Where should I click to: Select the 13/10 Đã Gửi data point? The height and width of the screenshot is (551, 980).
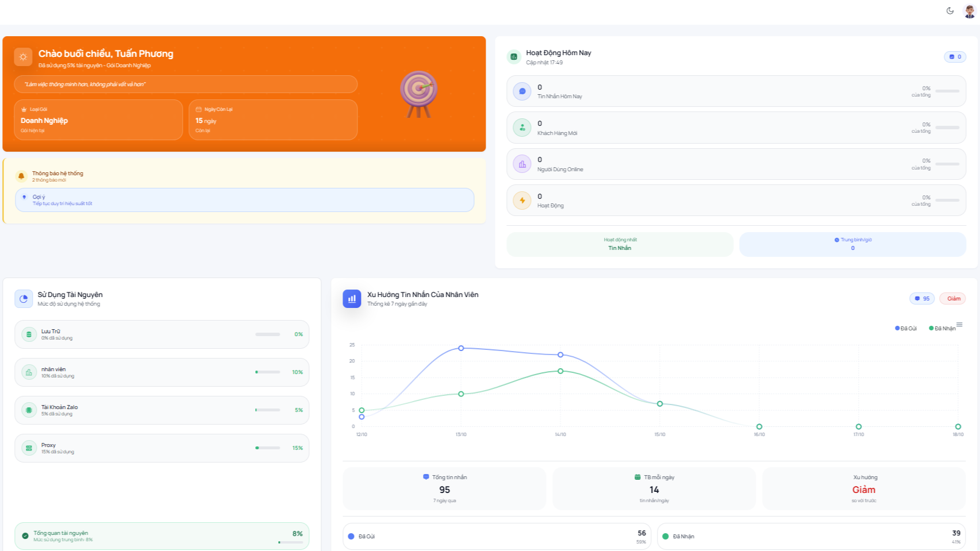point(461,348)
